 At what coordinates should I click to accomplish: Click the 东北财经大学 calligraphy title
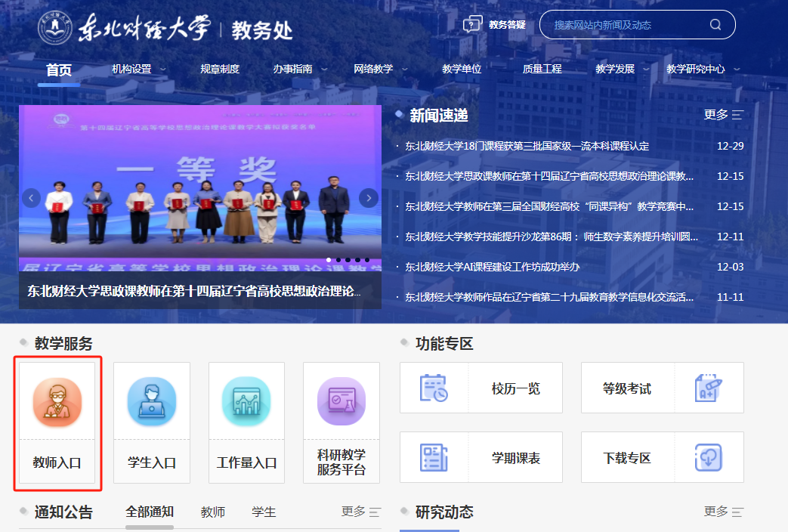point(144,28)
